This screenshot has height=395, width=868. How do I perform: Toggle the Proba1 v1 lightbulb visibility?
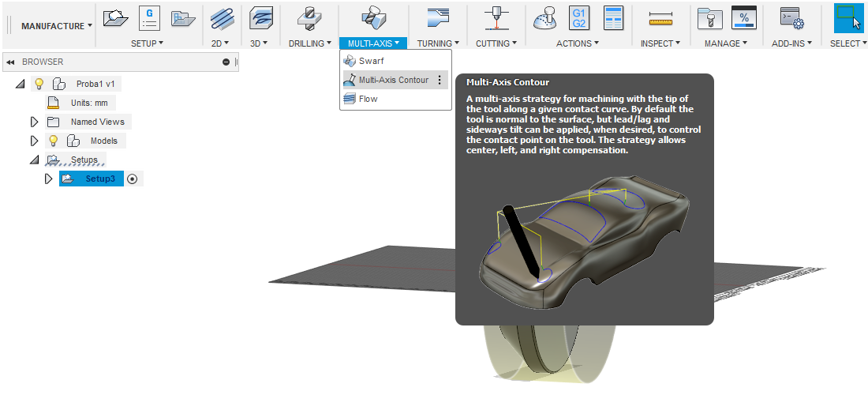(x=39, y=84)
